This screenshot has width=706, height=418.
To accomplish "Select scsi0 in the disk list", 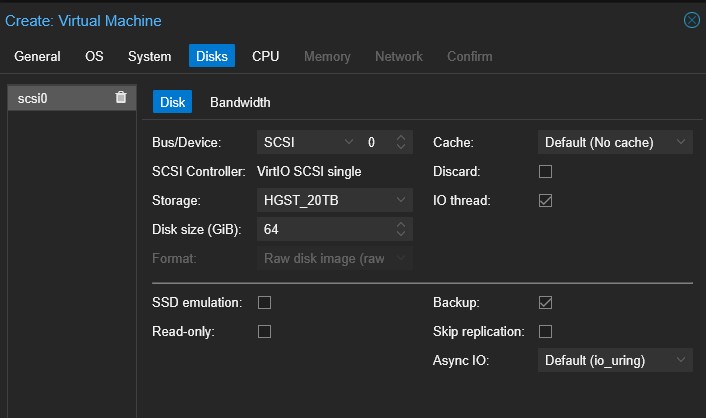I will [x=72, y=98].
